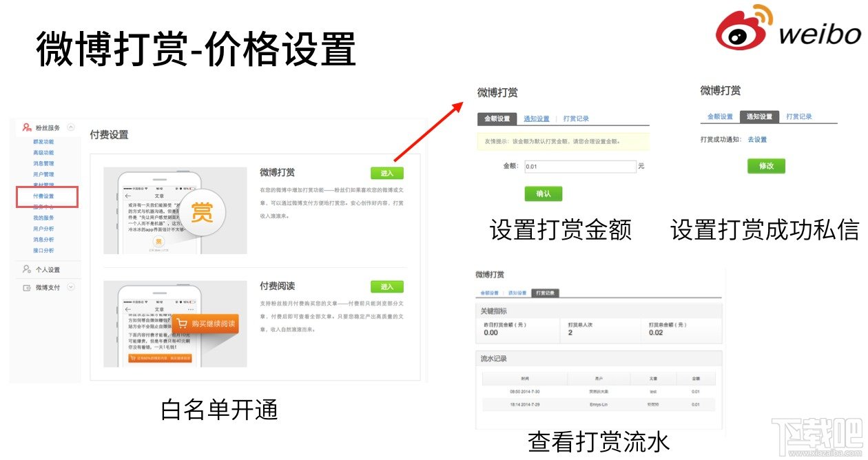The image size is (868, 460).
Task: Click the timestamp 18:14 2014-7-29
Action: point(526,405)
